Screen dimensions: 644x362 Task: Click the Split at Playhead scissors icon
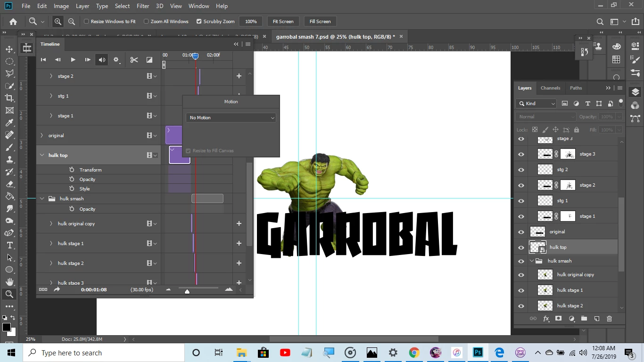click(134, 59)
